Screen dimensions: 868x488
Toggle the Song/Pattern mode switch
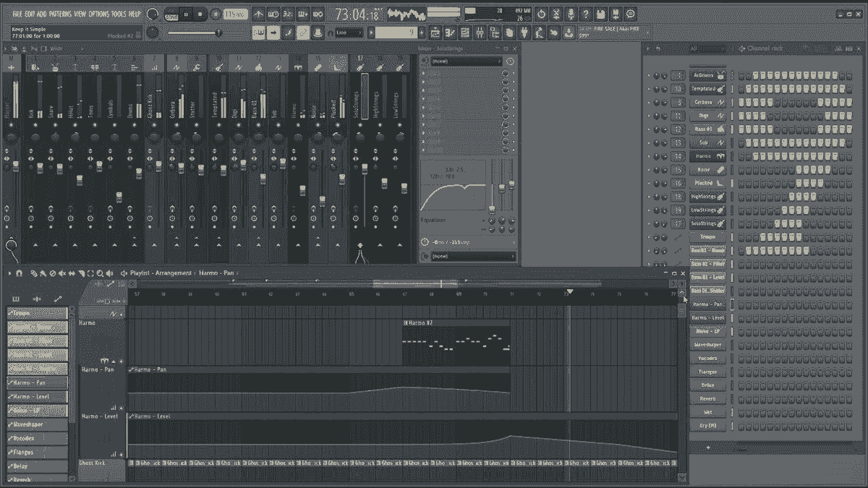[171, 15]
